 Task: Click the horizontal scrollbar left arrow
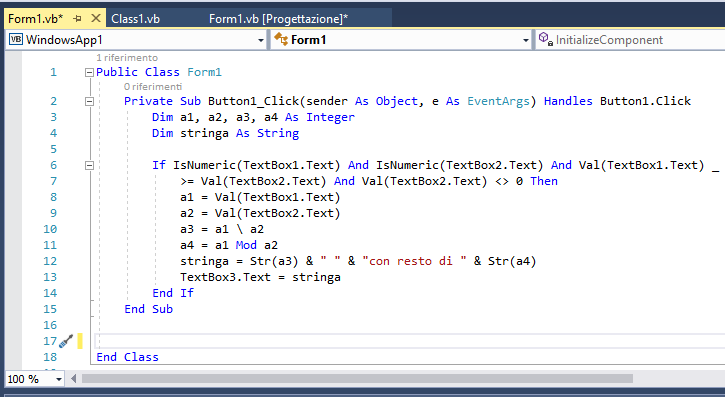[x=74, y=379]
